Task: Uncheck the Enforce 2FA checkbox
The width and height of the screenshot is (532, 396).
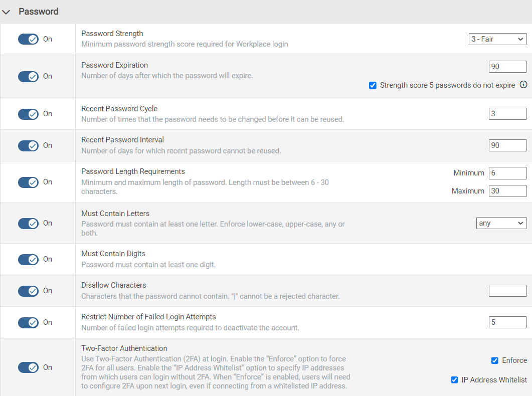Action: click(x=495, y=360)
